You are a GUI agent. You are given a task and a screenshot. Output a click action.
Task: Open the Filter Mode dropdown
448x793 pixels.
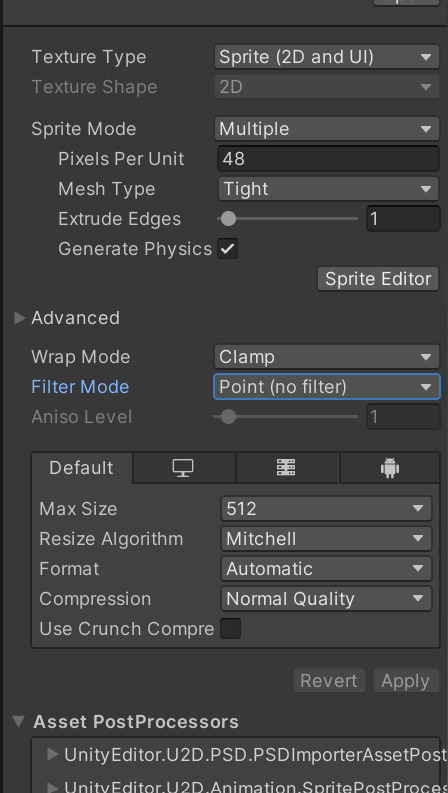click(x=327, y=387)
